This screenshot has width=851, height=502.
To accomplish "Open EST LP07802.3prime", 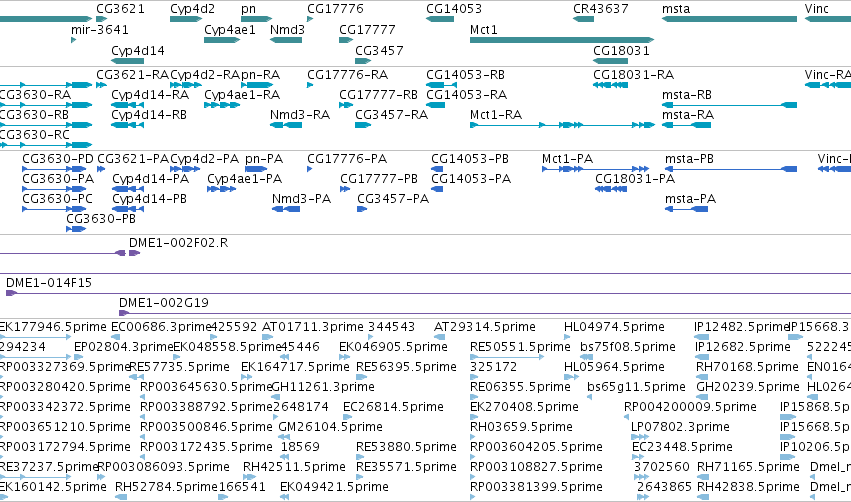I will (680, 427).
